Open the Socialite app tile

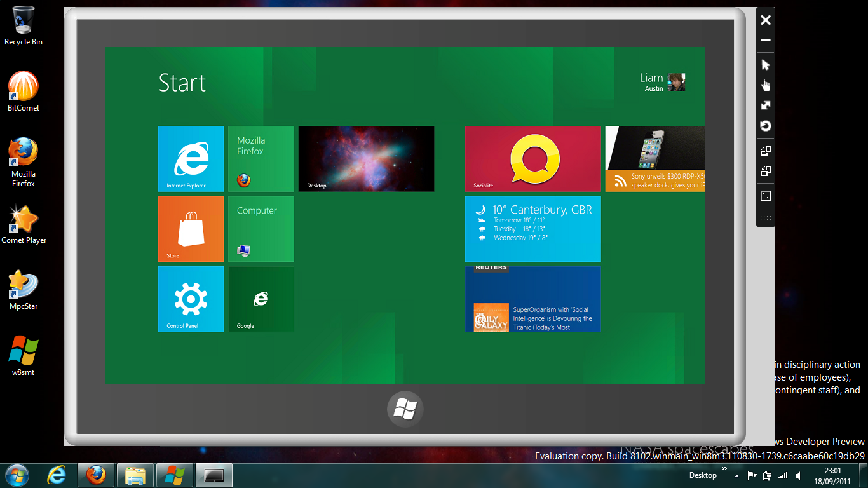click(x=532, y=159)
